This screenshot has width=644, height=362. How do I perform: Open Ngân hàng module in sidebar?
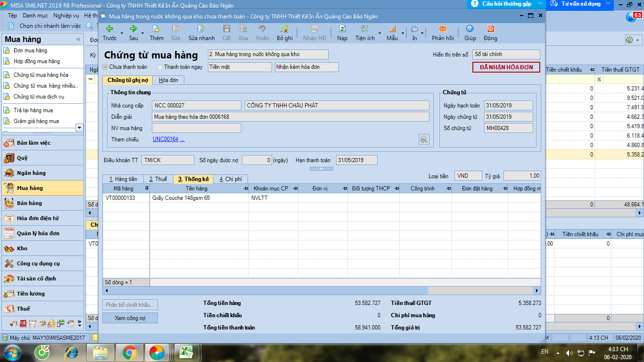coord(43,173)
